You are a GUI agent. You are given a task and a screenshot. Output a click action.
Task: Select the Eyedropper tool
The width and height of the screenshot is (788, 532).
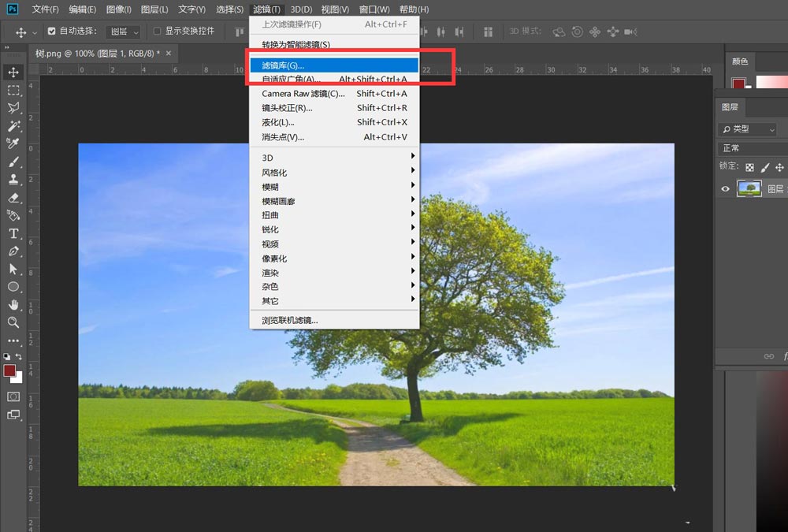click(13, 143)
